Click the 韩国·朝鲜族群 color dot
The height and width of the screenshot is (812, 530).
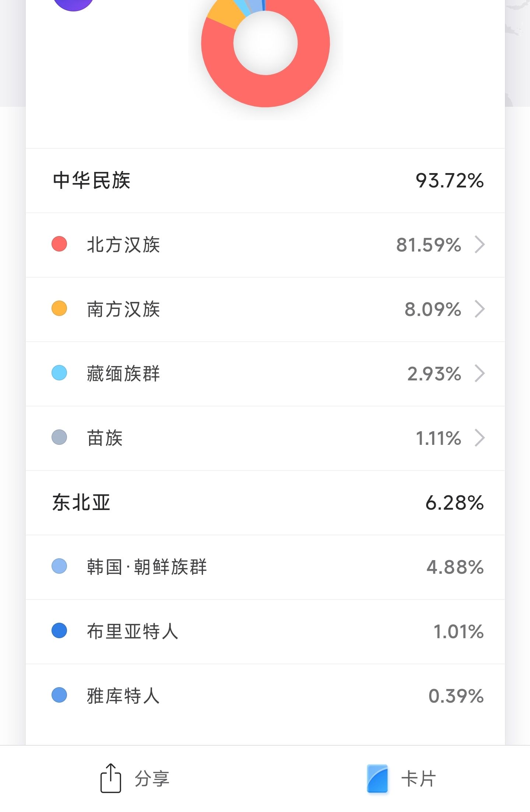tap(59, 566)
